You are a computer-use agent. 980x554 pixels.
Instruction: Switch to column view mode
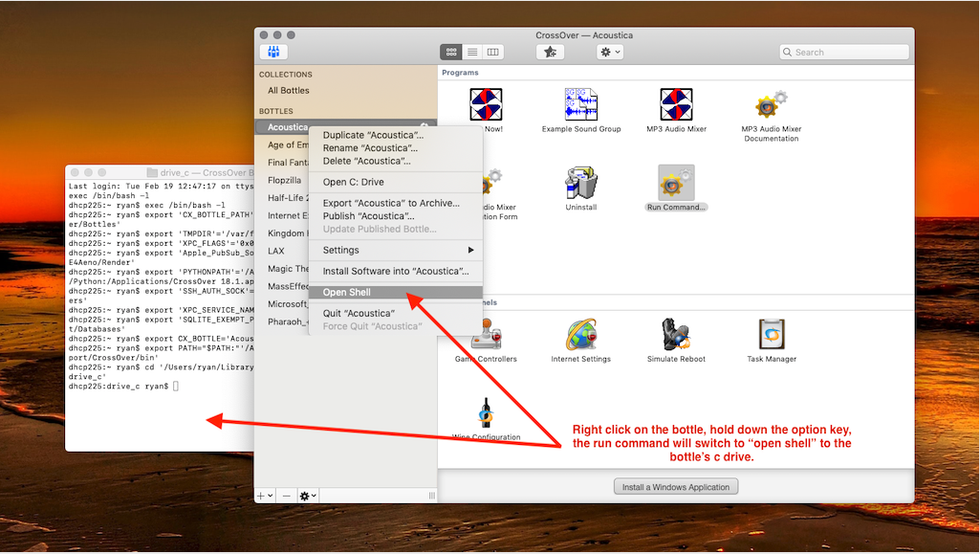coord(493,52)
